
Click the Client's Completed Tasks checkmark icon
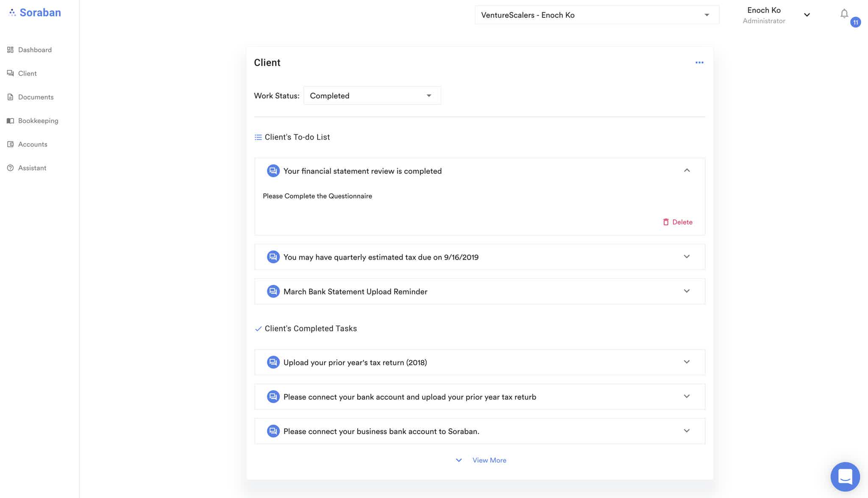258,329
